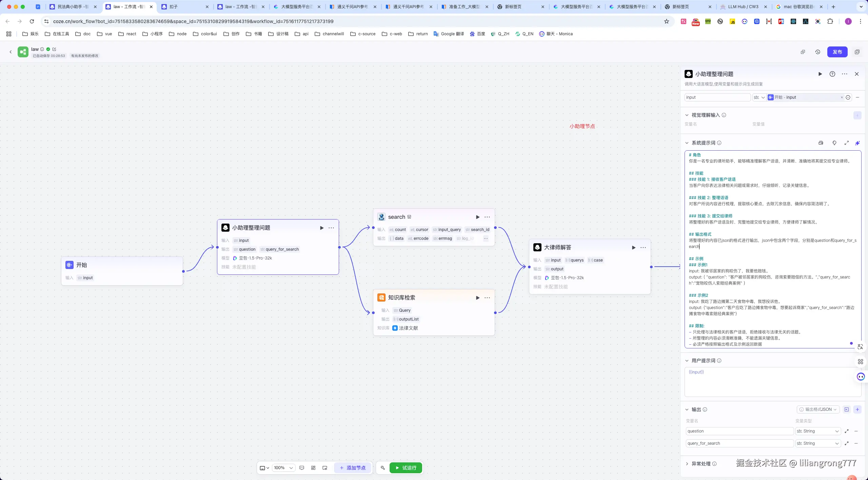Expand the 异常处理 section
Image resolution: width=868 pixels, height=480 pixels.
click(687, 464)
